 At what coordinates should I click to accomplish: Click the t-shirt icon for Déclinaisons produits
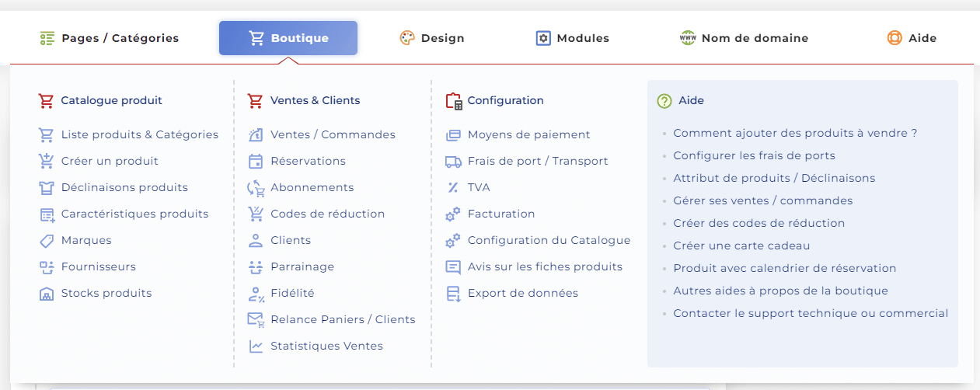46,187
